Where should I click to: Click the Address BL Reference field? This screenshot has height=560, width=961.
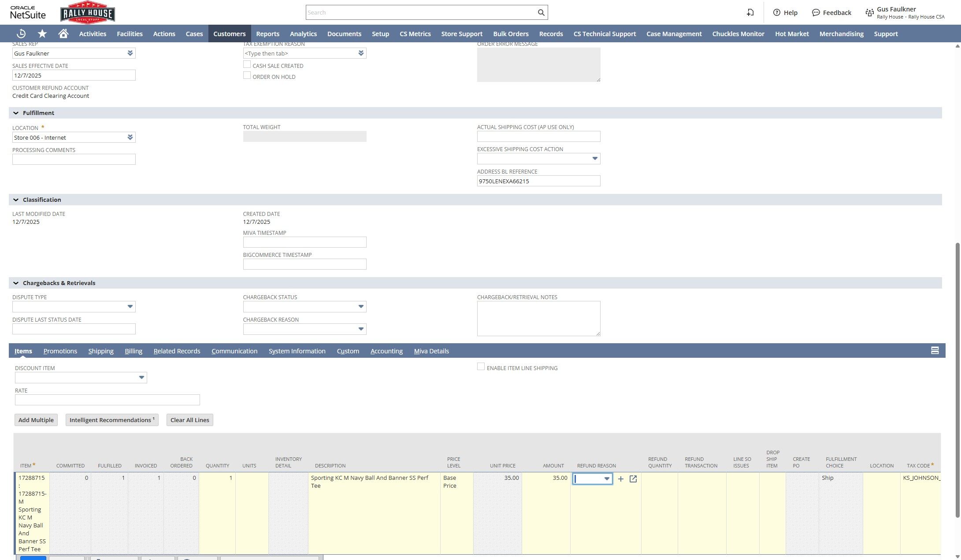tap(538, 181)
